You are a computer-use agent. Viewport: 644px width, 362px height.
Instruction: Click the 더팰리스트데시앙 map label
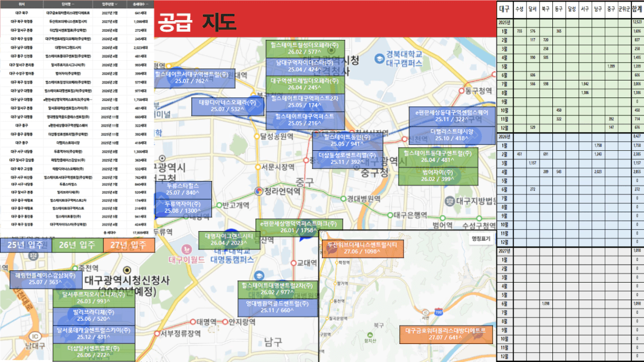click(452, 134)
